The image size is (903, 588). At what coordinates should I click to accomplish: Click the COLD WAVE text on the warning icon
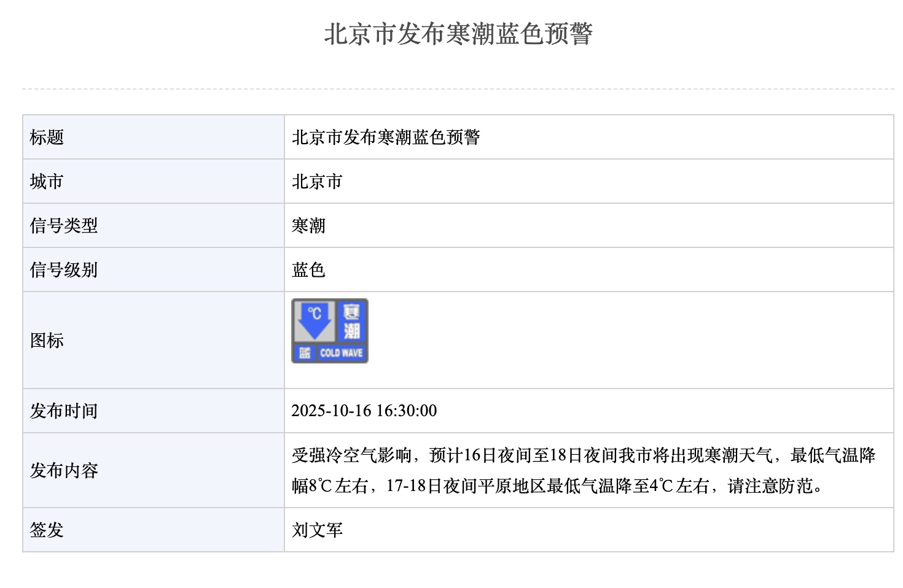click(342, 353)
